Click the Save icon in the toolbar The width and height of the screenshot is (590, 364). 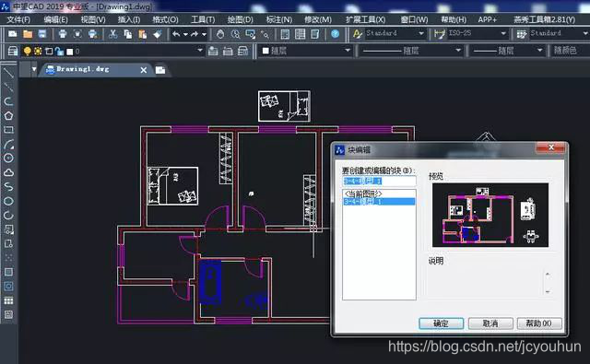42,34
